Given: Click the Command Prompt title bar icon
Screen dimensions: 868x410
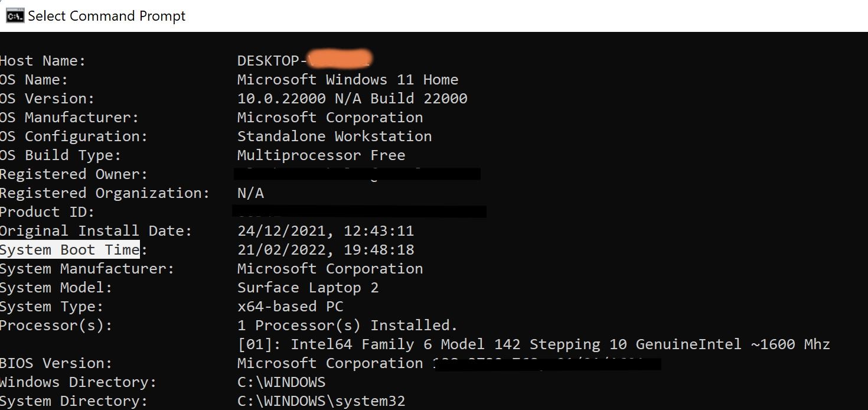Looking at the screenshot, I should [15, 16].
